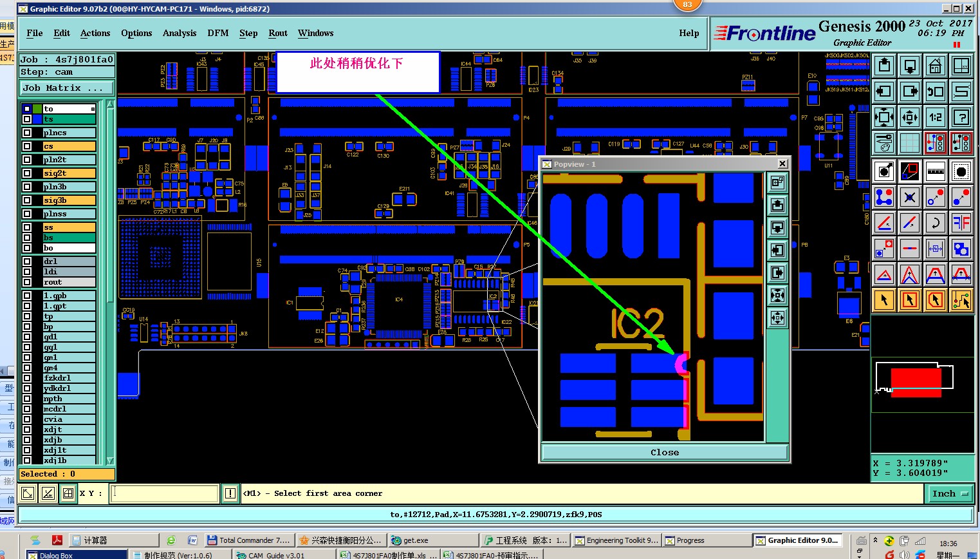Toggle display checkbox for layer fzkdrl
Viewport: 980px width, 559px height.
pyautogui.click(x=27, y=378)
